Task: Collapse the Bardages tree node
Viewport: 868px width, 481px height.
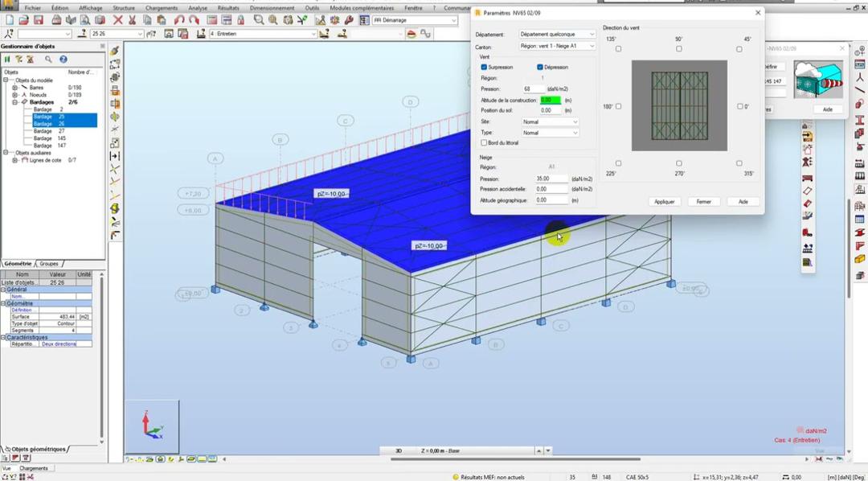Action: pyautogui.click(x=15, y=102)
